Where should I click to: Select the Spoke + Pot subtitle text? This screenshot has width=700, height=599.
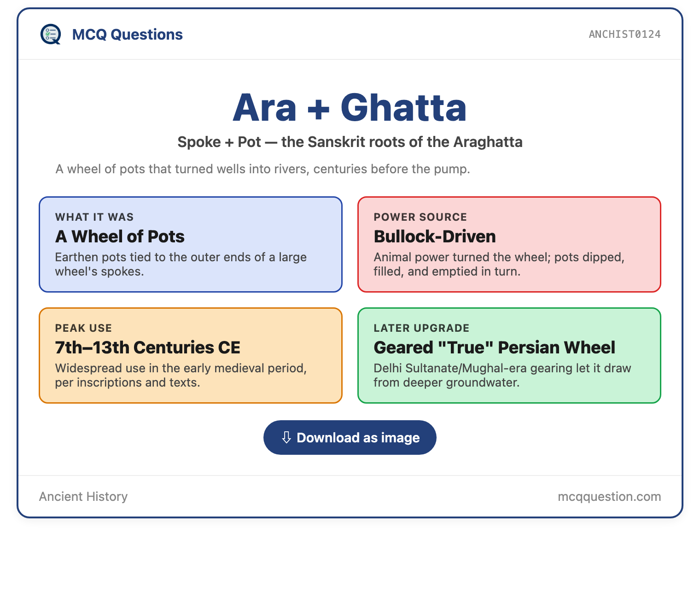350,142
